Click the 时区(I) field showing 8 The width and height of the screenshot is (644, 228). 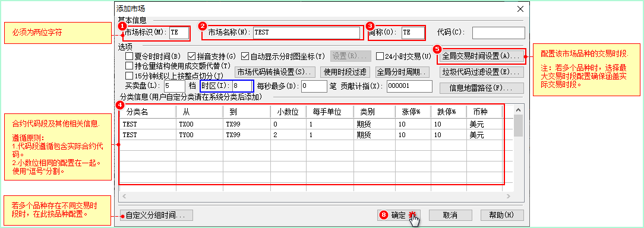point(242,86)
